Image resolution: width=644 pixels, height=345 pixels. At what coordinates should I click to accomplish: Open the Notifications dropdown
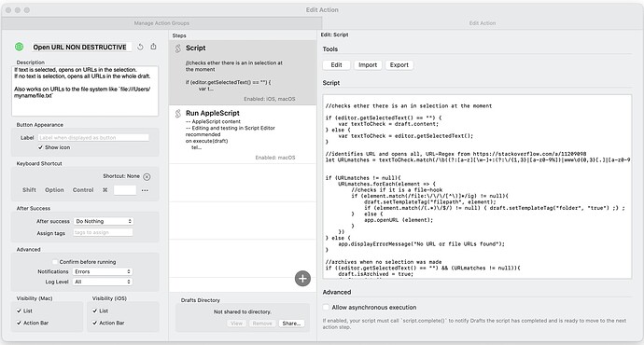[103, 271]
